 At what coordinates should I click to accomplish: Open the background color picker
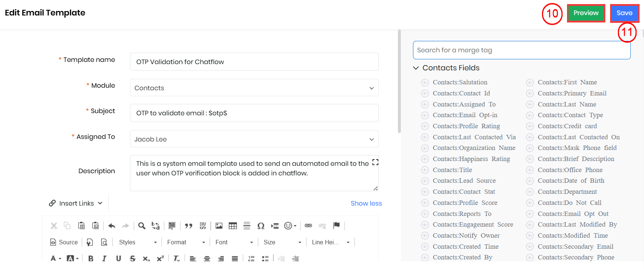click(x=73, y=259)
